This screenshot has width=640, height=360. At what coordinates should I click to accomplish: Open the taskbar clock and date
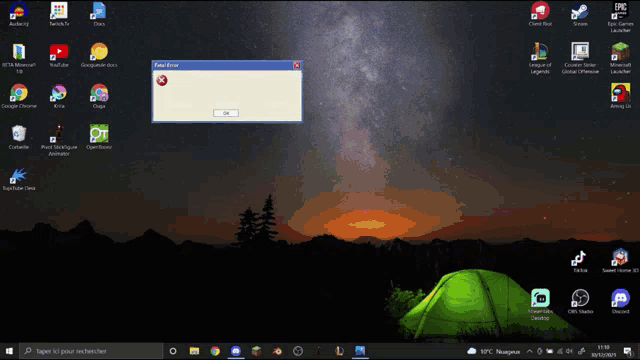(x=603, y=351)
